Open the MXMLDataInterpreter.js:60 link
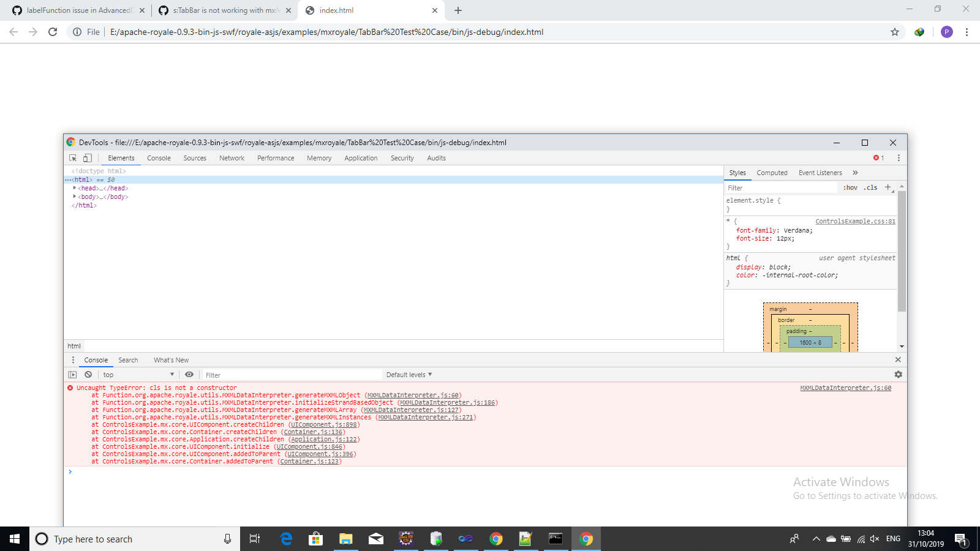980x551 pixels. click(845, 388)
